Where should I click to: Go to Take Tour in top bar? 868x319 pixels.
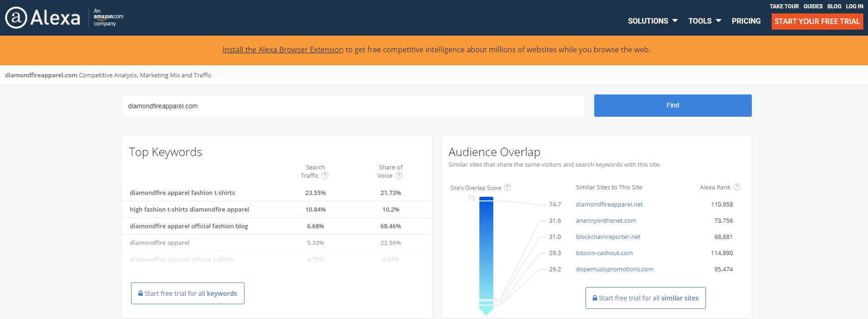click(x=784, y=6)
